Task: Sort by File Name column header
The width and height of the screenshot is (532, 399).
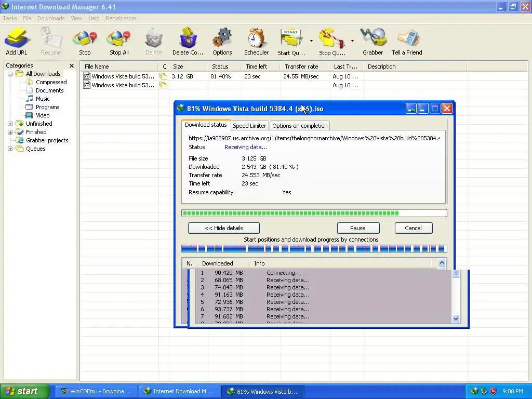Action: (x=120, y=66)
